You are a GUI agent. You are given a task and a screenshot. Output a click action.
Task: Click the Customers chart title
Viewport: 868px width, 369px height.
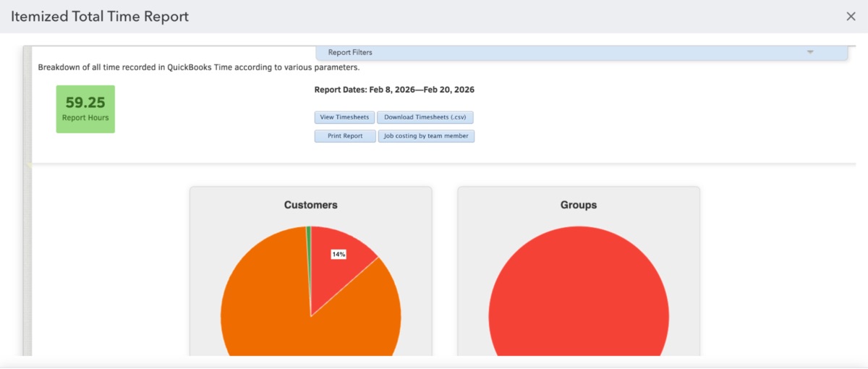tap(311, 205)
